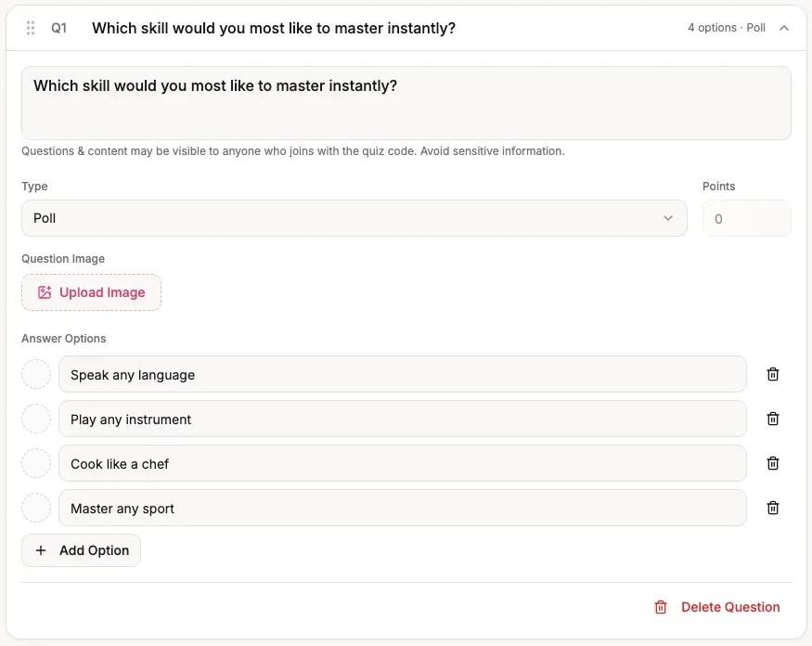Edit the 'Speak any language' answer field
Image resolution: width=812 pixels, height=646 pixels.
click(403, 374)
